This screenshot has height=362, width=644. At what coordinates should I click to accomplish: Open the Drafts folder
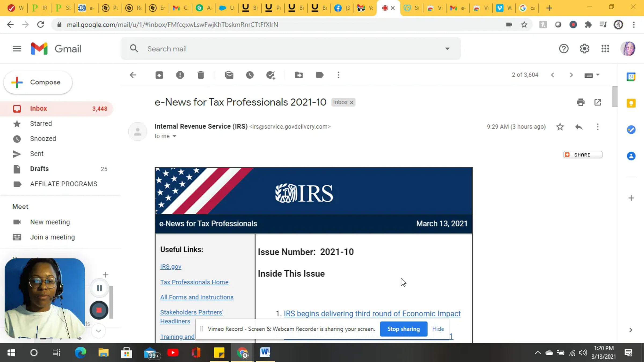39,169
